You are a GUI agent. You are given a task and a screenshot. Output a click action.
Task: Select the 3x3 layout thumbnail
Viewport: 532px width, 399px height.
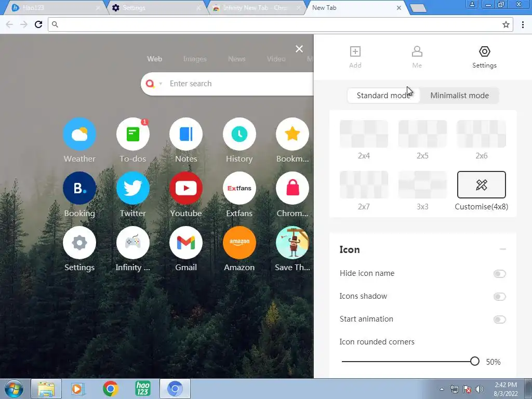(x=422, y=184)
